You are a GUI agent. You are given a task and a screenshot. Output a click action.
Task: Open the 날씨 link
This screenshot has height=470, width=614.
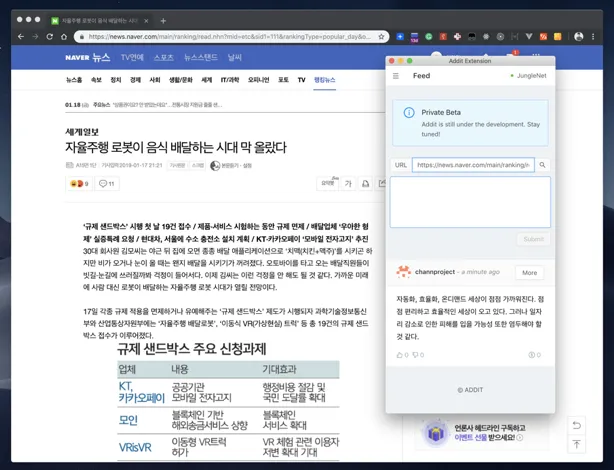pos(235,58)
